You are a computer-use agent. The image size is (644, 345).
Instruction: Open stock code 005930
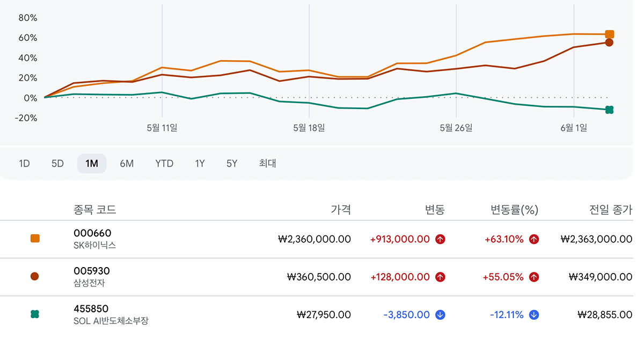pyautogui.click(x=91, y=271)
